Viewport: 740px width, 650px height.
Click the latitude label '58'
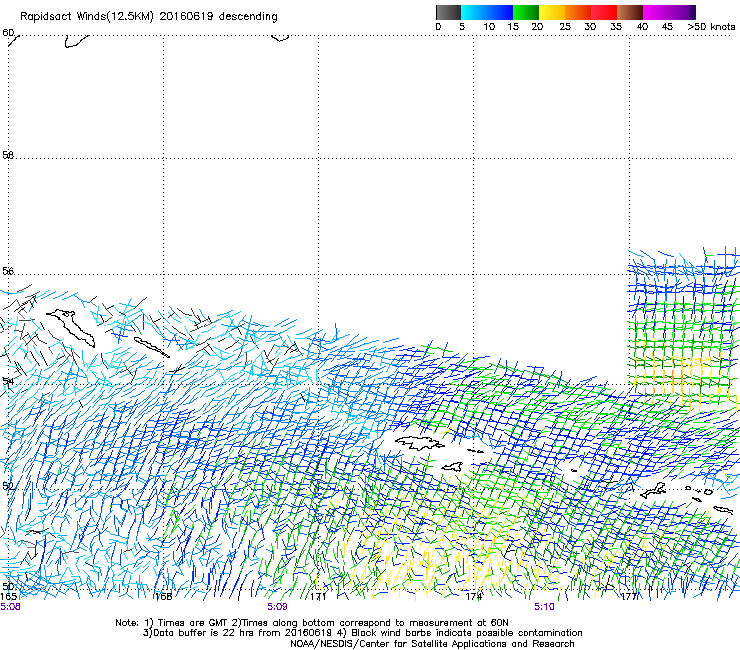[x=8, y=155]
